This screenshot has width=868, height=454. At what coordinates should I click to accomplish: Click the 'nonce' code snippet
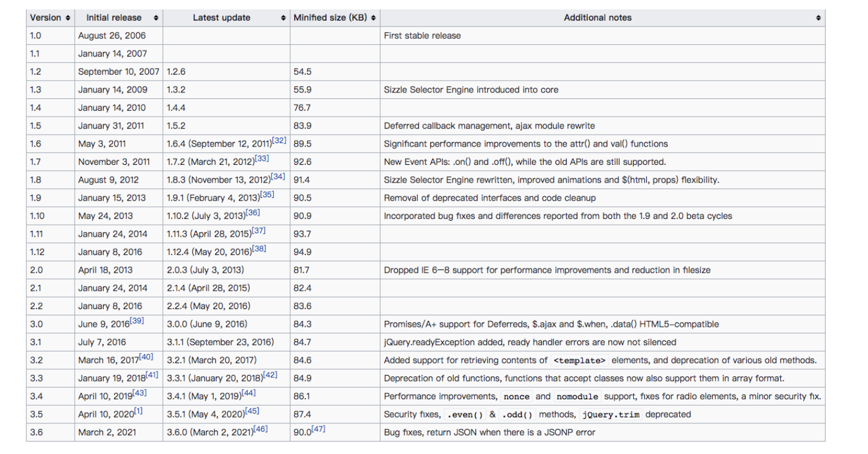click(517, 396)
